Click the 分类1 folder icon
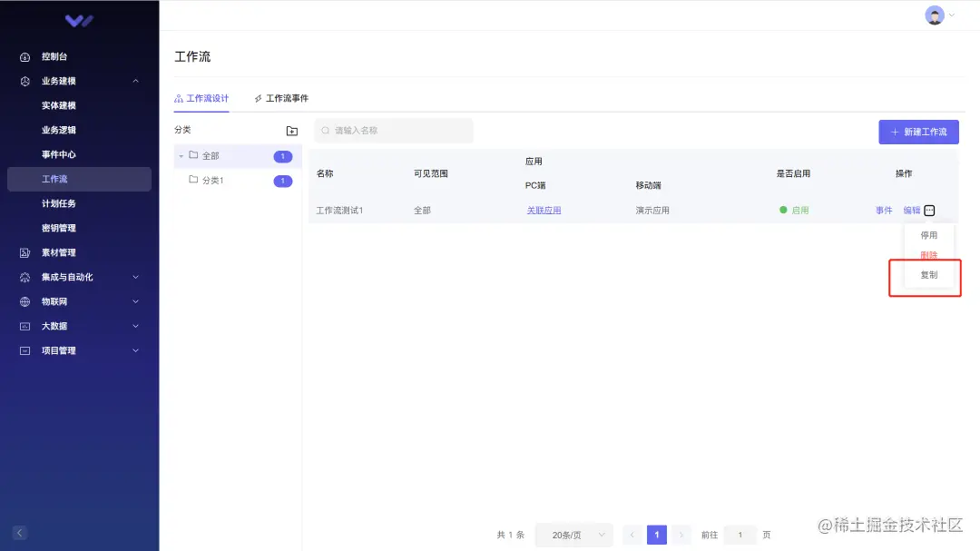This screenshot has width=980, height=551. pos(193,180)
